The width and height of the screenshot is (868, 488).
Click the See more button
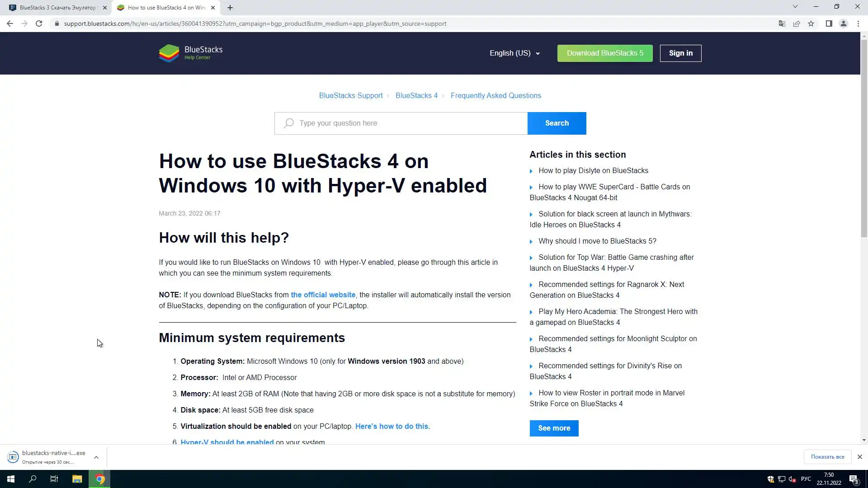554,428
